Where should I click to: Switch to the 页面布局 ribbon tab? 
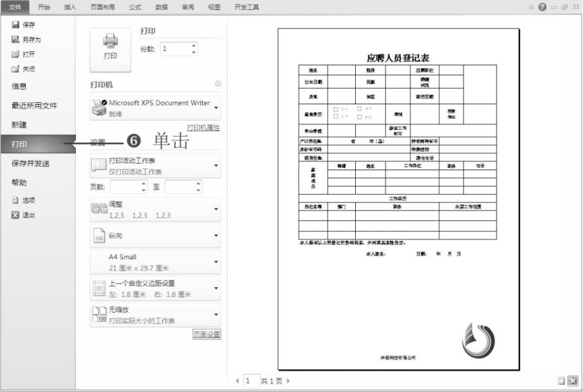102,7
